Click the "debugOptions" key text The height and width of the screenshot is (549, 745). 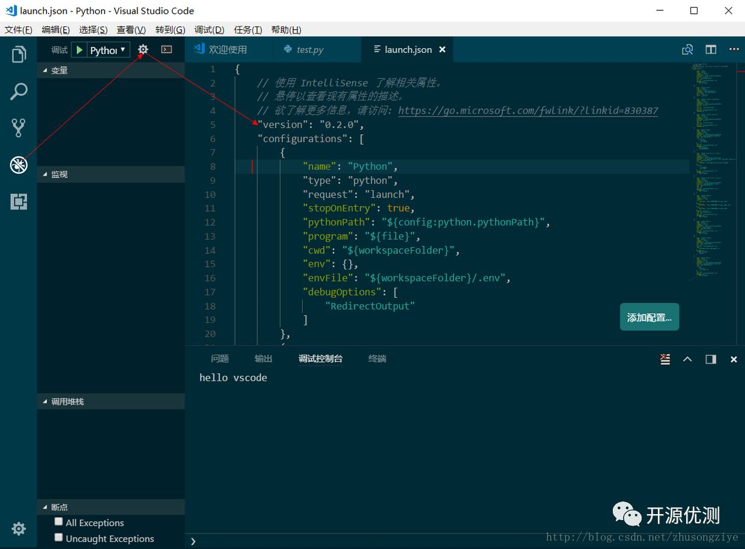(342, 292)
